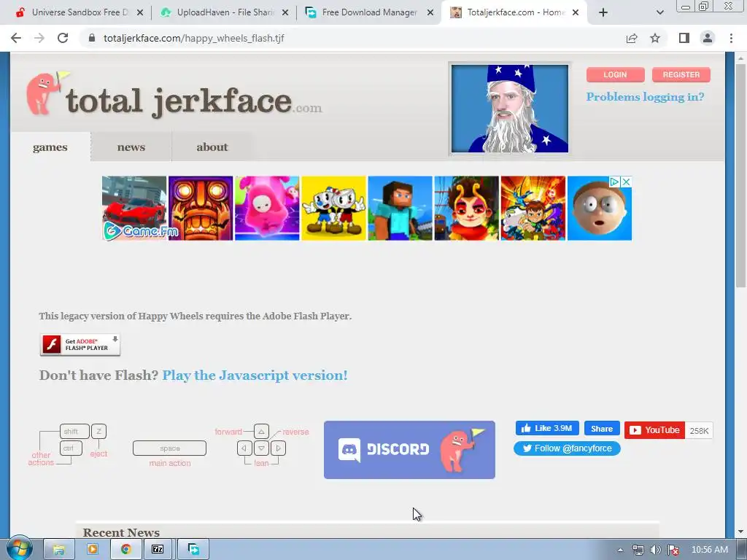
Task: Open the red-haired character game thumbnail
Action: 466,208
